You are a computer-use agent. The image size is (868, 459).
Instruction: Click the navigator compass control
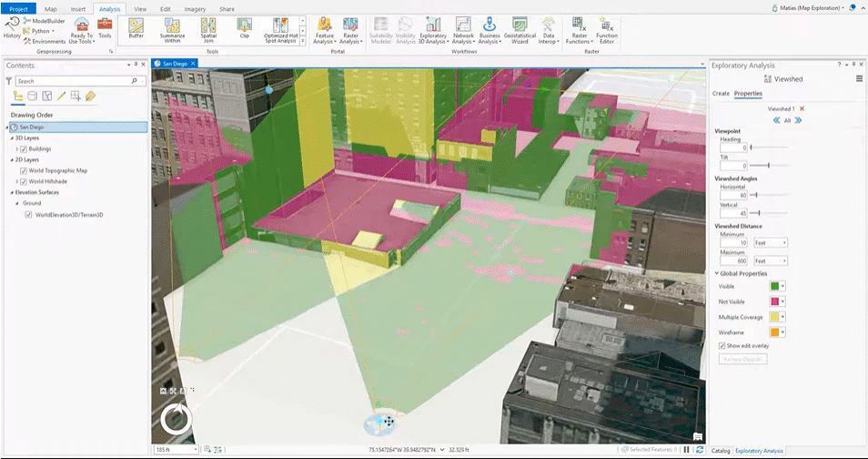click(x=176, y=419)
